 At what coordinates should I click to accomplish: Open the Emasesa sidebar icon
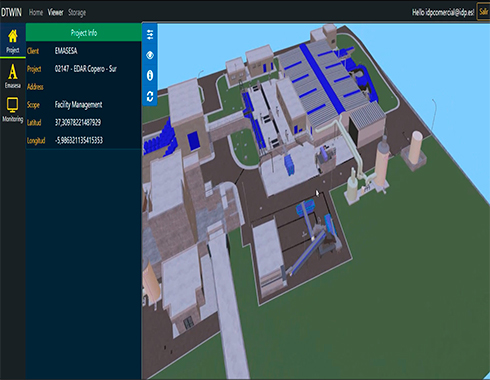coord(13,76)
